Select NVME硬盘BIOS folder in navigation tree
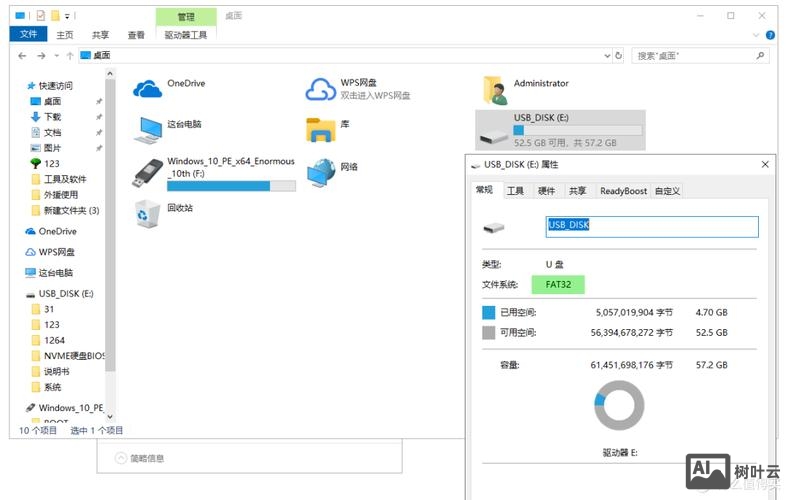 click(74, 355)
